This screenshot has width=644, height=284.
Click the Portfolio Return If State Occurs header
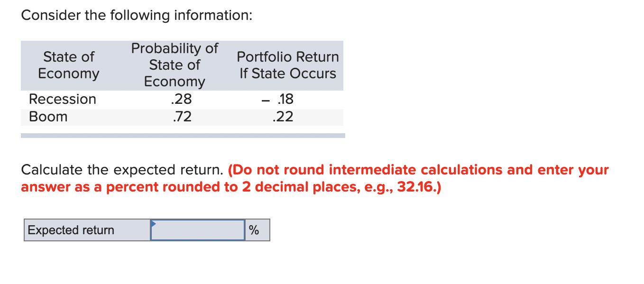tap(287, 65)
